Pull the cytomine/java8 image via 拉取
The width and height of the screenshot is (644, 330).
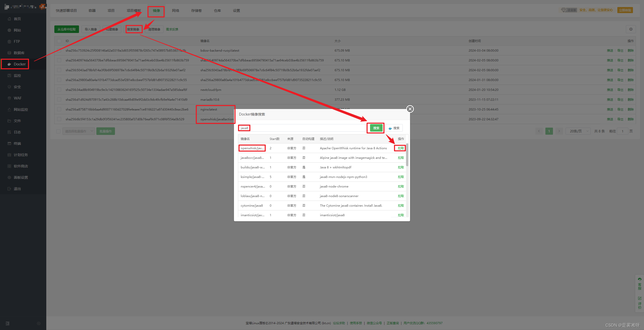pos(401,206)
